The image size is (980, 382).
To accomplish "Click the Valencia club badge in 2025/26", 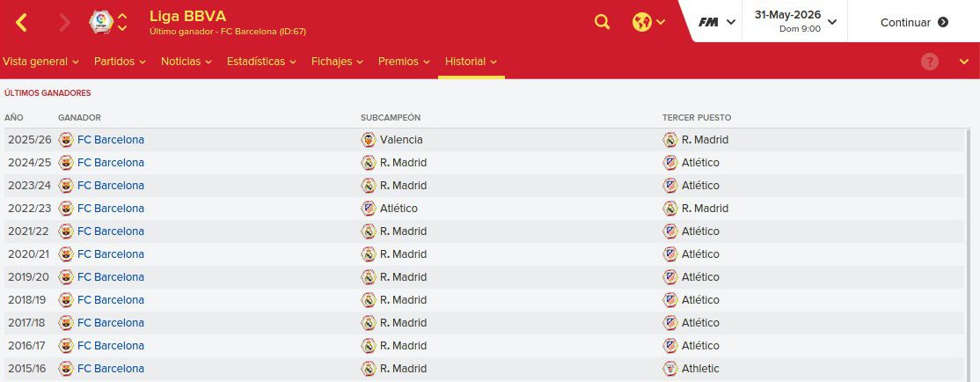I will tap(368, 139).
